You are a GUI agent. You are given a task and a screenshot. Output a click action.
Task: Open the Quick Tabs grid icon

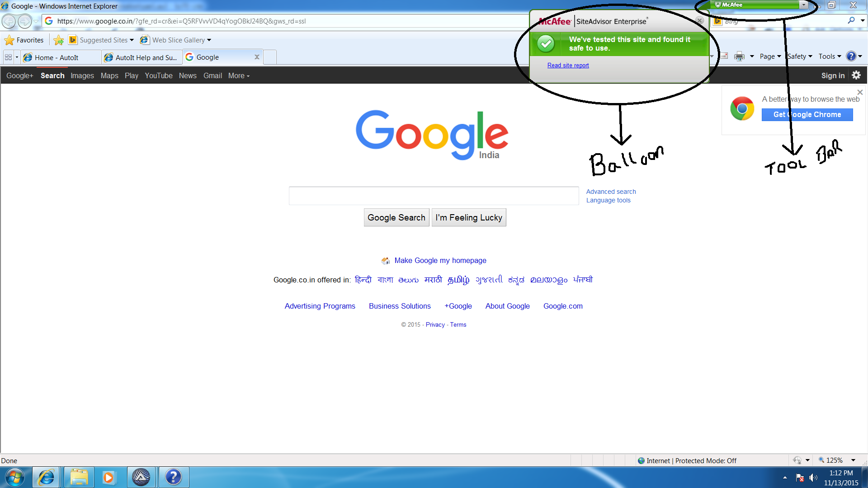[x=8, y=57]
